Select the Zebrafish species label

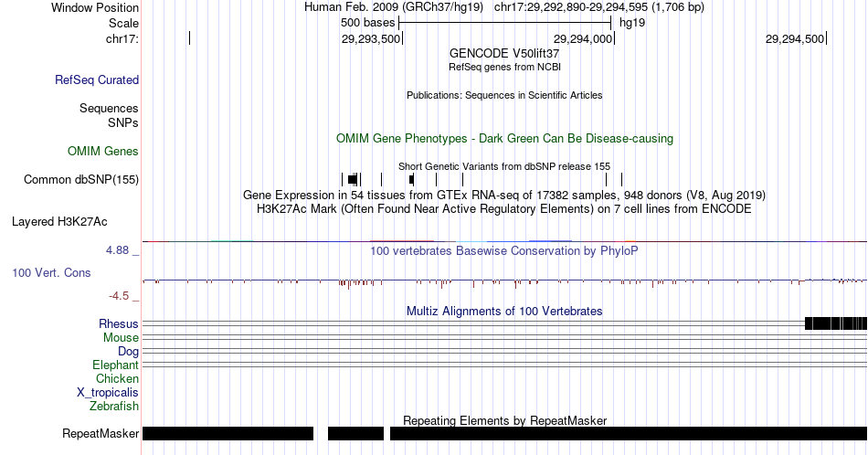[114, 406]
